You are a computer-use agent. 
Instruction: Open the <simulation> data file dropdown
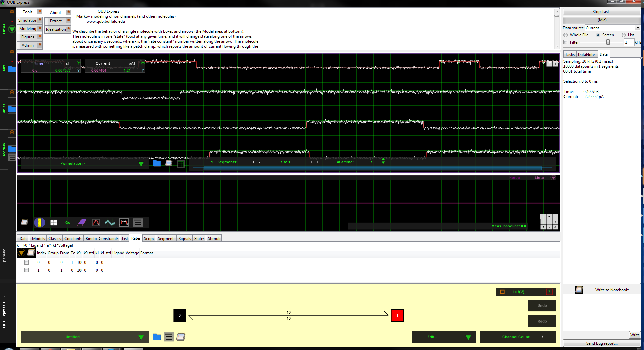point(141,164)
